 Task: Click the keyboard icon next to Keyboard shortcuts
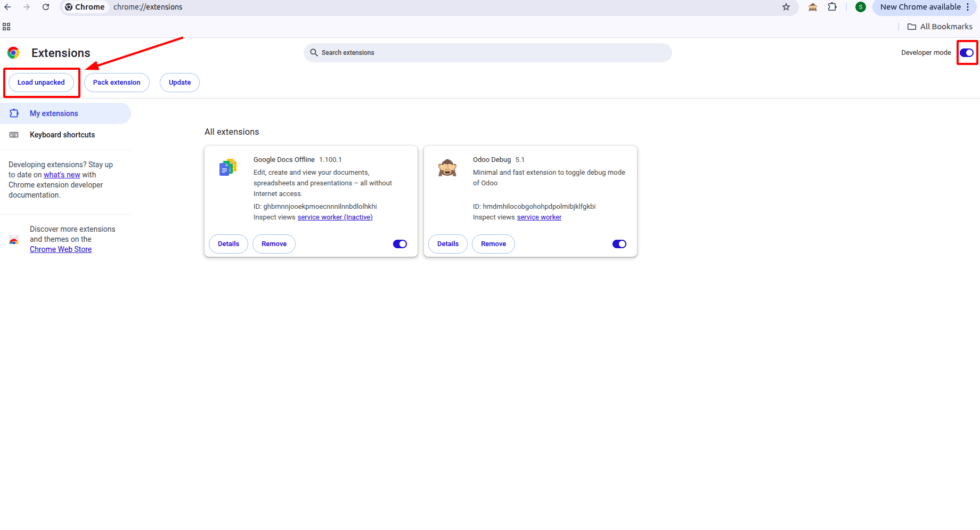[13, 135]
